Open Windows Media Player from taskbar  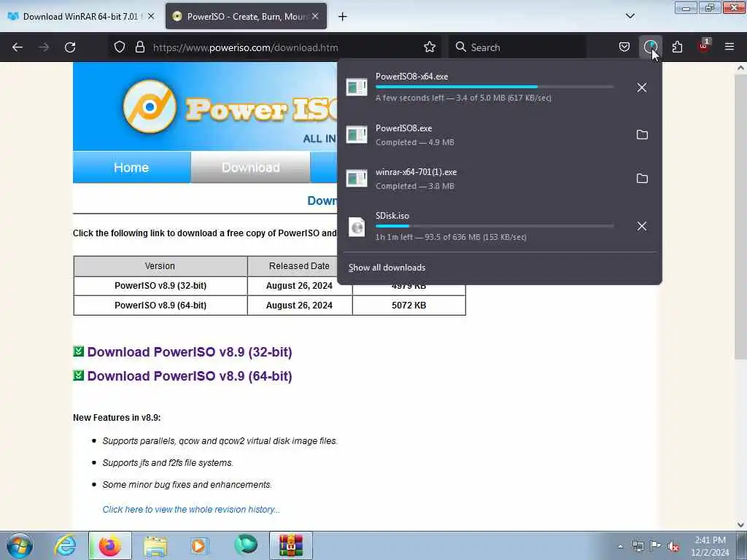point(199,545)
